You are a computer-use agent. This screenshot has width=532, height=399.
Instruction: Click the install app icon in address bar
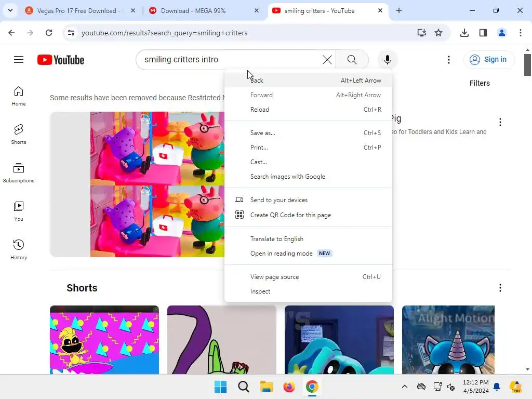click(x=421, y=33)
